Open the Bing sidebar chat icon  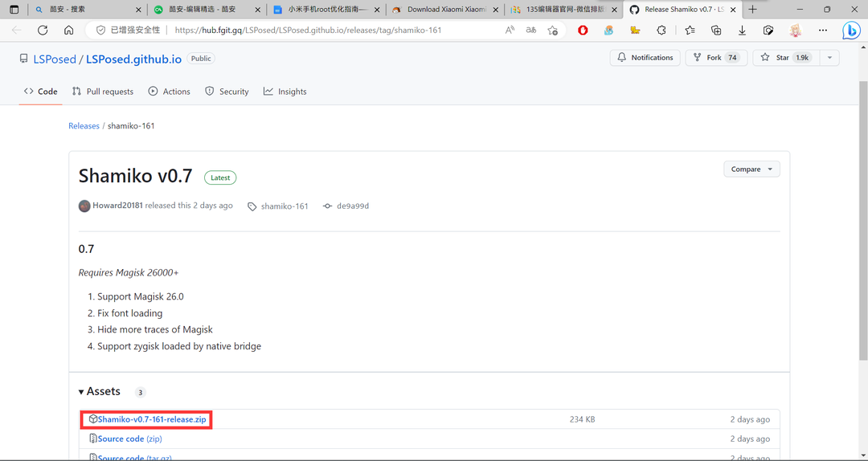point(851,31)
